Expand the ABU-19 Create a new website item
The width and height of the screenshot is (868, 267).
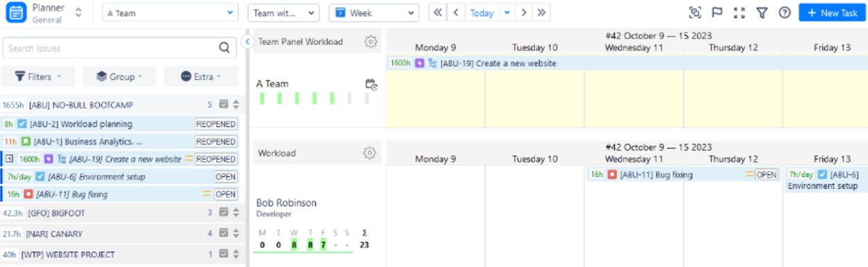pos(10,159)
